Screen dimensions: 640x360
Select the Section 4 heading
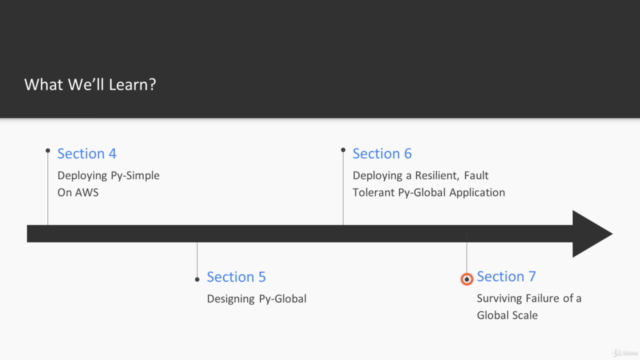click(87, 153)
